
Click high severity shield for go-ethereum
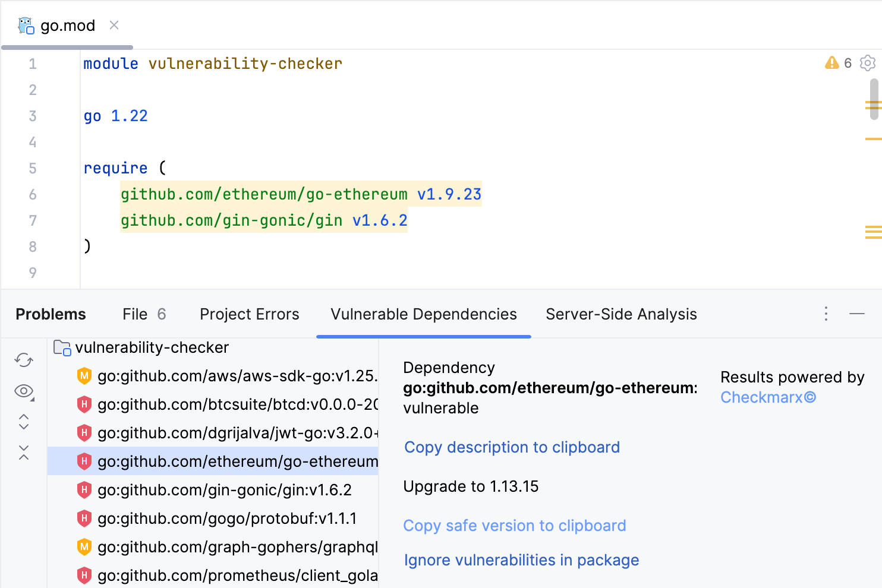tap(84, 461)
